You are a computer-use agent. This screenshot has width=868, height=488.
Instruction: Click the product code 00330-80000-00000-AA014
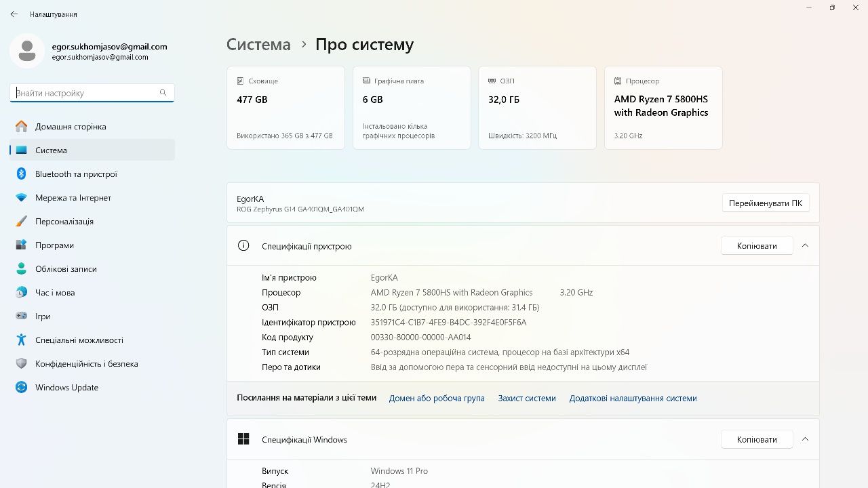coord(420,338)
